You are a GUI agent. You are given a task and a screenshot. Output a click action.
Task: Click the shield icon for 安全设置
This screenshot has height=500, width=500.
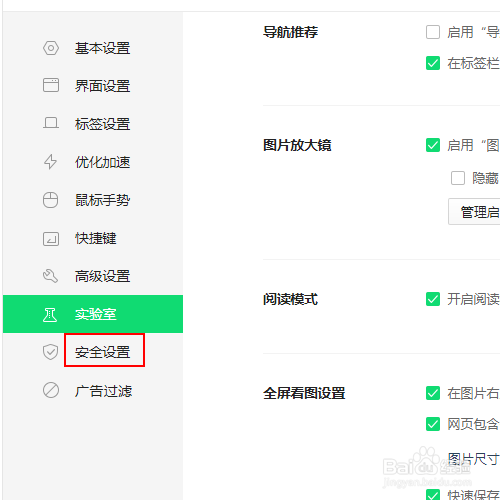pyautogui.click(x=50, y=352)
